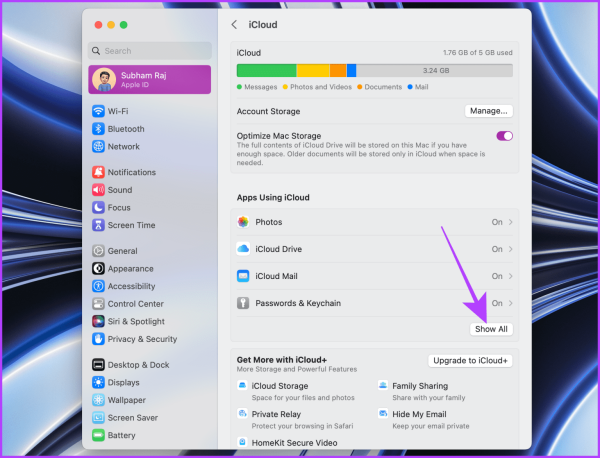Click the Screen Time hourglass icon
Screen dimensions: 600x458
[98, 225]
